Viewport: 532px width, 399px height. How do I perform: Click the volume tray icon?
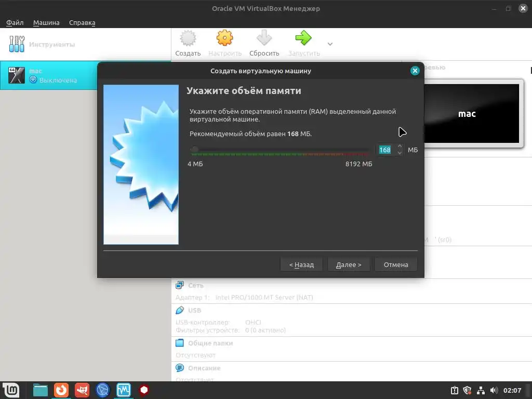point(494,391)
